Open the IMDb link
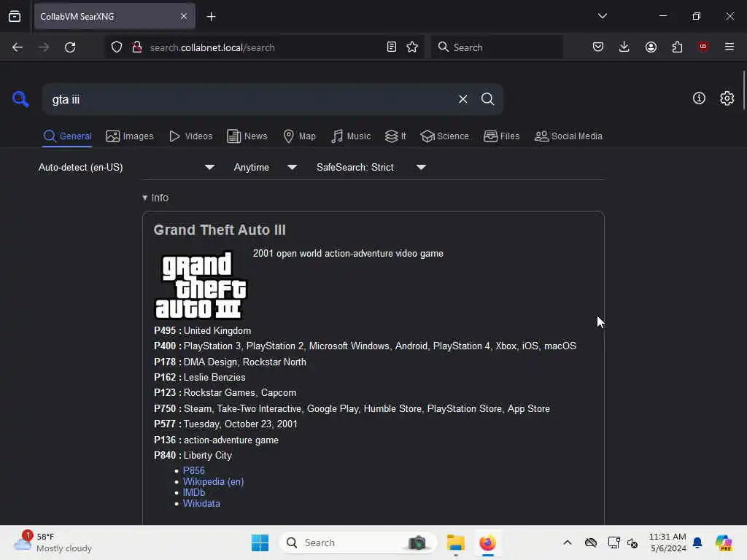 (193, 492)
